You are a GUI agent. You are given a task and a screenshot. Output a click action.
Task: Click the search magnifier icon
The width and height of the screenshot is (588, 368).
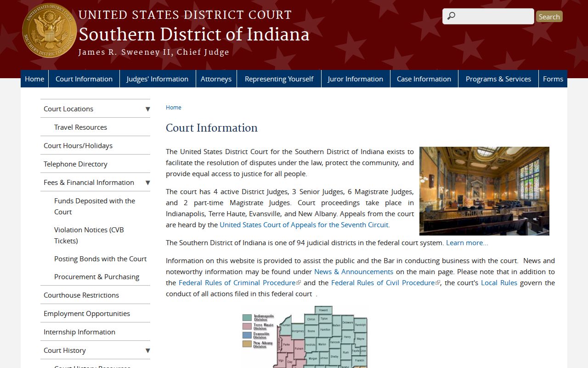[451, 16]
